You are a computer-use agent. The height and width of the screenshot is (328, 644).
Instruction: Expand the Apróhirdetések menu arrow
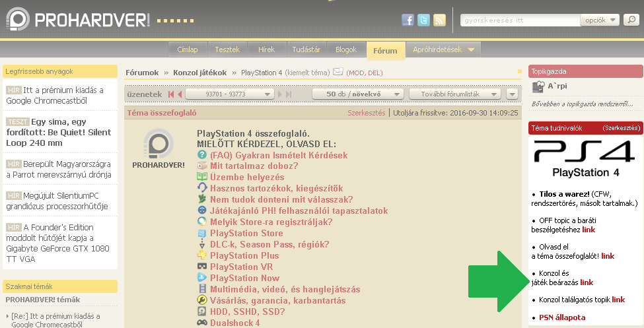[x=471, y=49]
